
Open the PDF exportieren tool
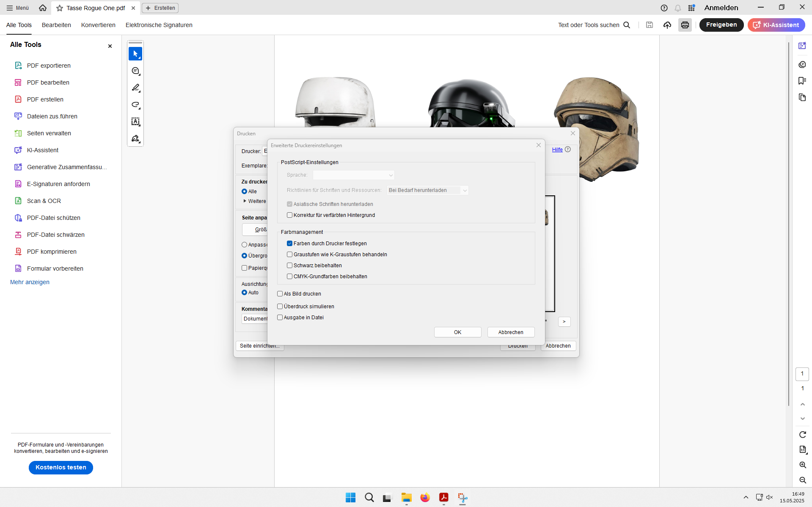(x=49, y=66)
